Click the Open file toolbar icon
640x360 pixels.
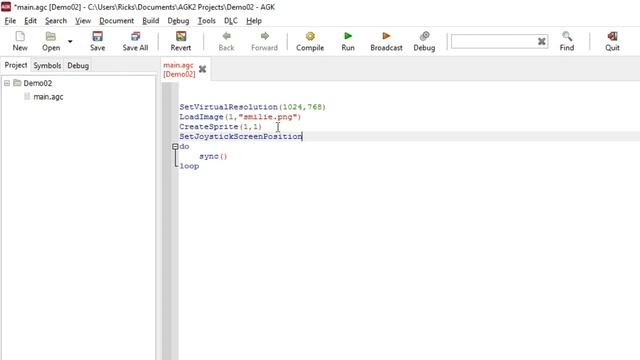[51, 41]
